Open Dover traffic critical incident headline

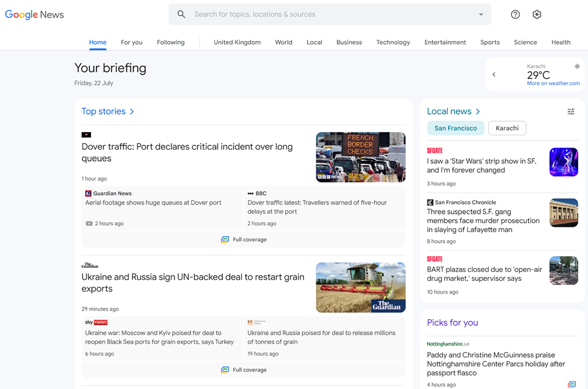coord(187,153)
